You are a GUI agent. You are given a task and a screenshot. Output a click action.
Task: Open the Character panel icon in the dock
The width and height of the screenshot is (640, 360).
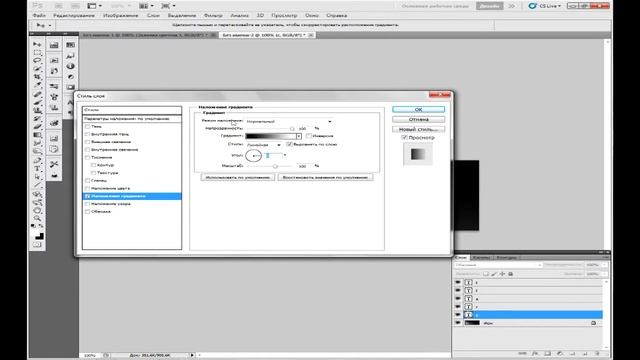point(70,102)
